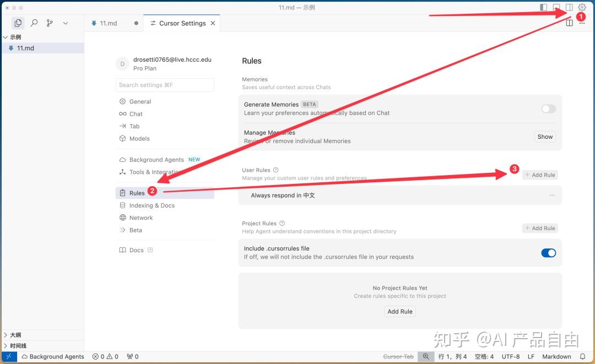This screenshot has width=595, height=364.
Task: Click the Pro Plan label
Action: click(x=144, y=69)
